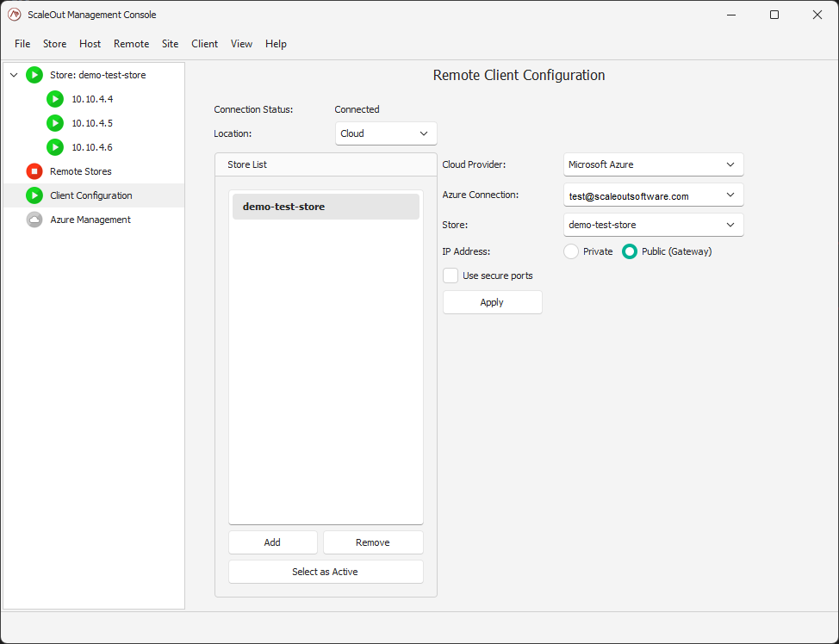Open the Remote menu

131,44
